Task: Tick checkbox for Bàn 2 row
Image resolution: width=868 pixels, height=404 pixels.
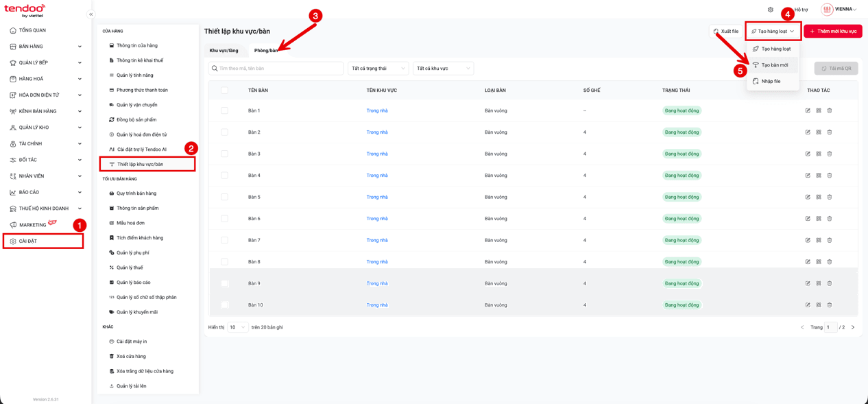Action: (224, 132)
